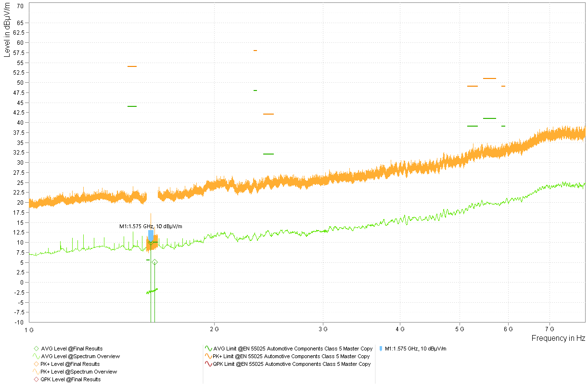This screenshot has width=588, height=388.
Task: Click the legend text 'M1:1.575 GHz, 10 dBµV/m'
Action: 416,349
